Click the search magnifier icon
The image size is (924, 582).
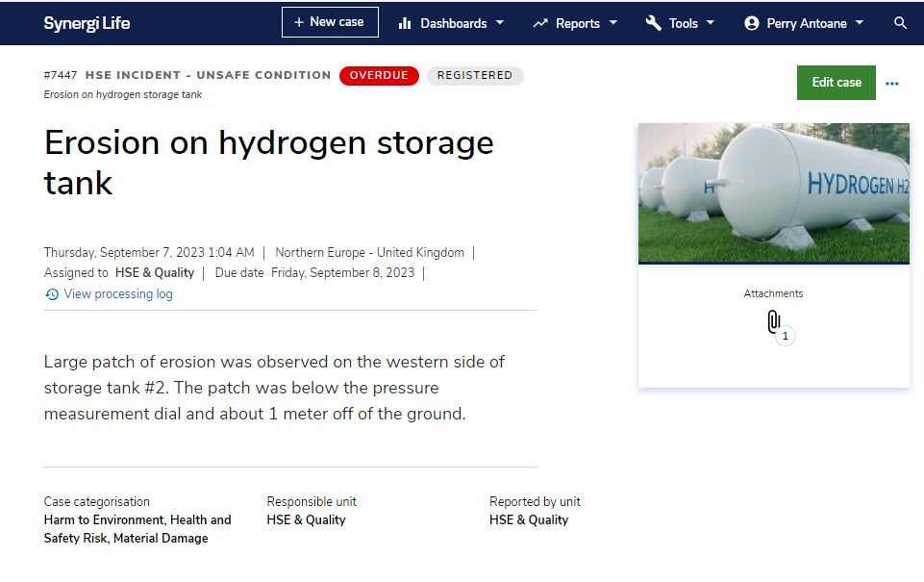900,23
